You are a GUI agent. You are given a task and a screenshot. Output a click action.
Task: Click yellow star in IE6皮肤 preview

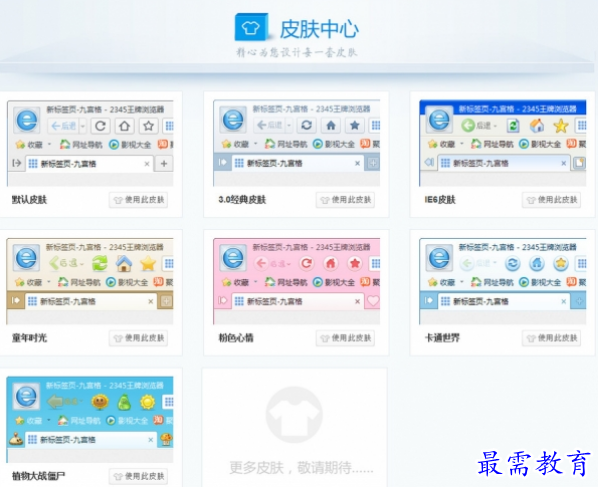561,125
